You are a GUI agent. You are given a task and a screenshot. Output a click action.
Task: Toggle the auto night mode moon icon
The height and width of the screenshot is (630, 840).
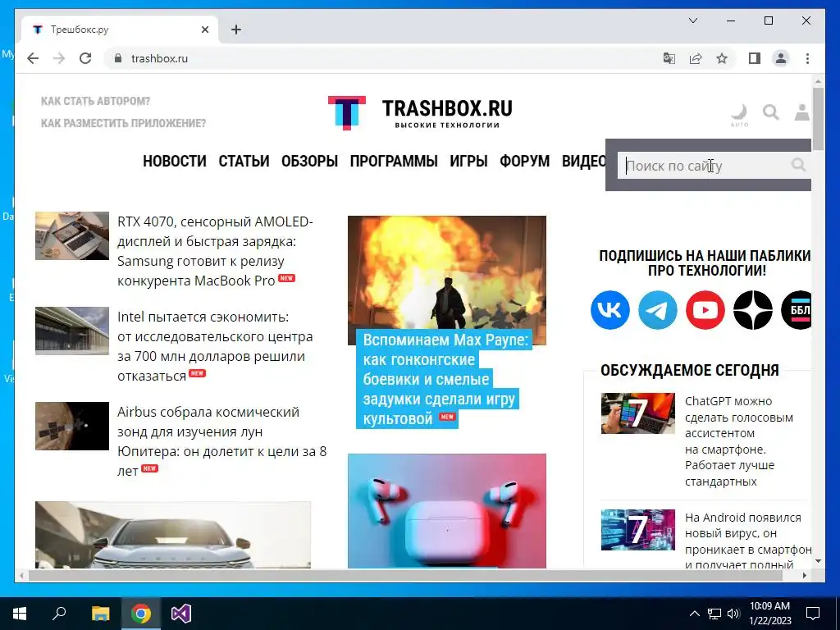(x=739, y=115)
